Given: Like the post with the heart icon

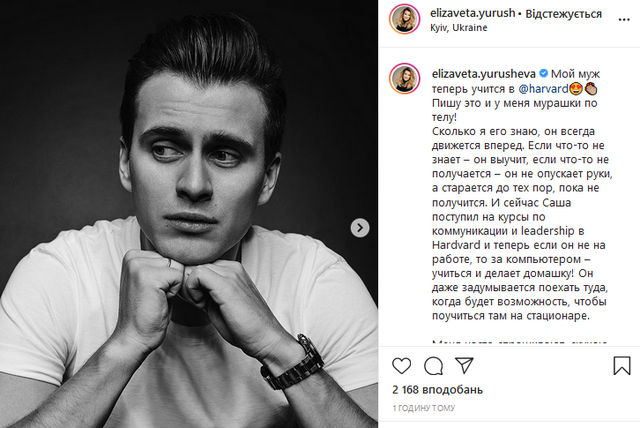Looking at the screenshot, I should point(401,366).
